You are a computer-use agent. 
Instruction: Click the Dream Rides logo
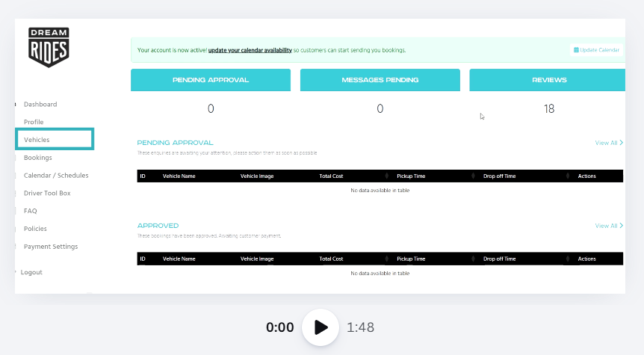click(49, 47)
